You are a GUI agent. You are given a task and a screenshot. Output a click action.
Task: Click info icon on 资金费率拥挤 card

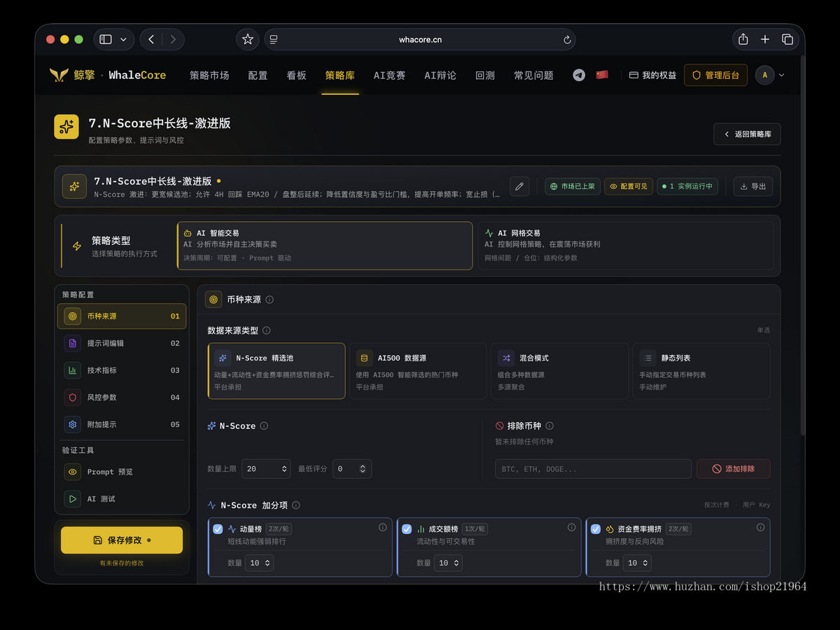(761, 527)
